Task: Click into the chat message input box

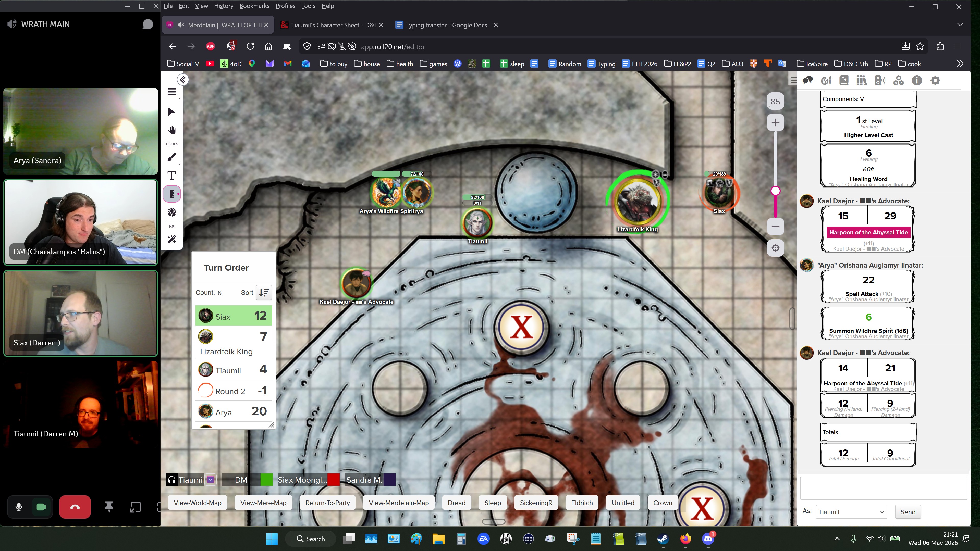Action: point(883,488)
